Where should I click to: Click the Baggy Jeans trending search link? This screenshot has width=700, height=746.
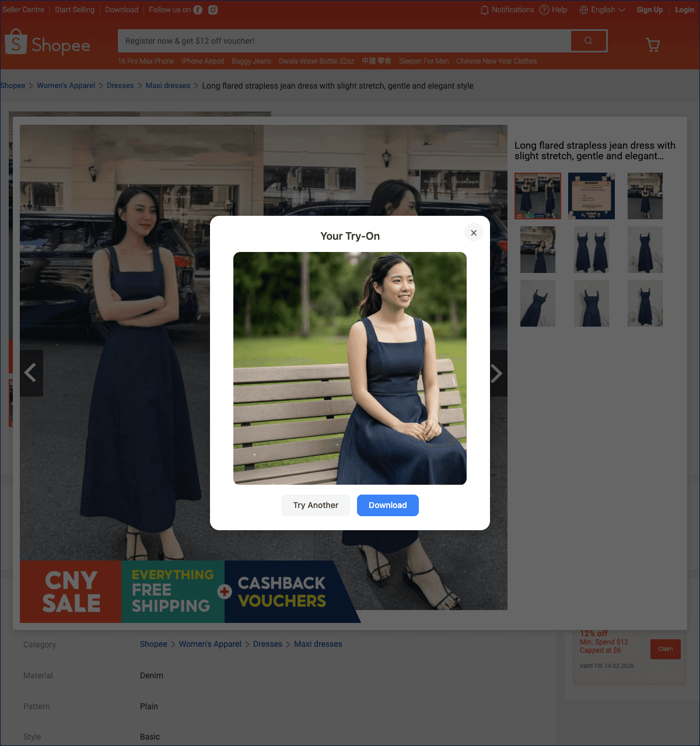(251, 61)
